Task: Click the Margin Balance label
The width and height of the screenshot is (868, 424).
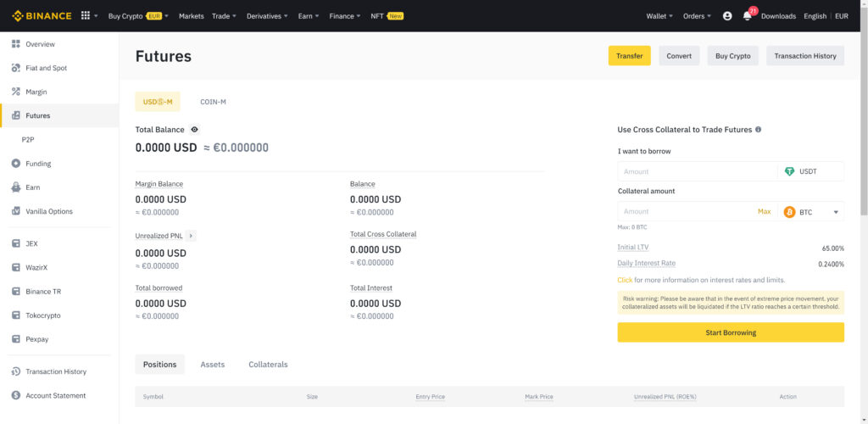Action: pyautogui.click(x=159, y=184)
